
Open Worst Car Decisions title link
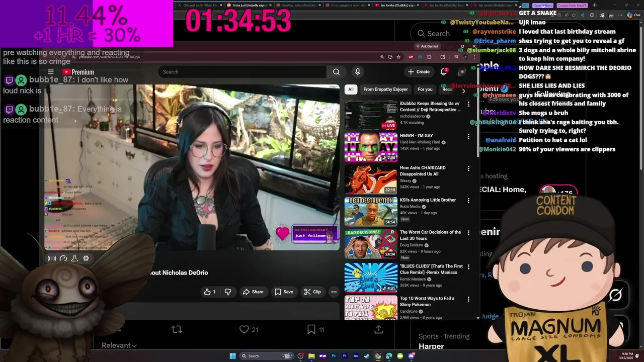click(430, 235)
